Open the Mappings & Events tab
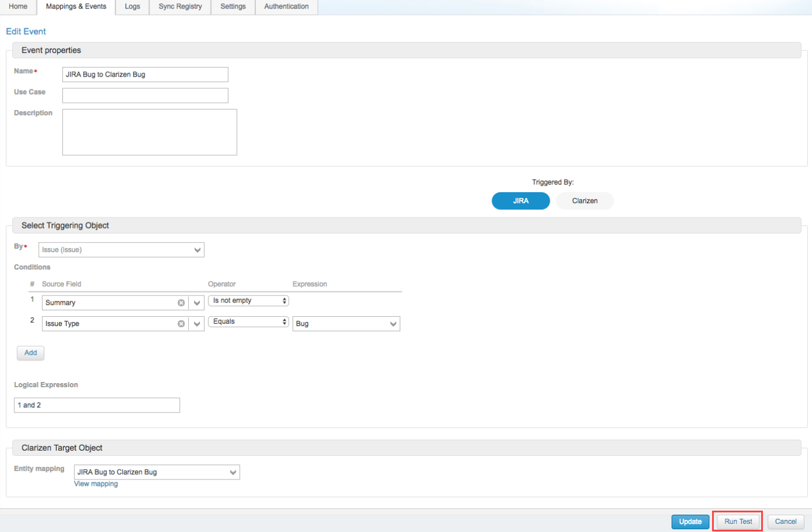The height and width of the screenshot is (532, 812). 76,7
